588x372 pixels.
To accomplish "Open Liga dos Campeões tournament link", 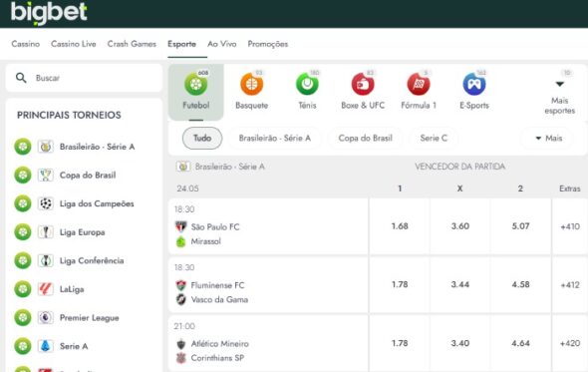I will click(x=97, y=203).
